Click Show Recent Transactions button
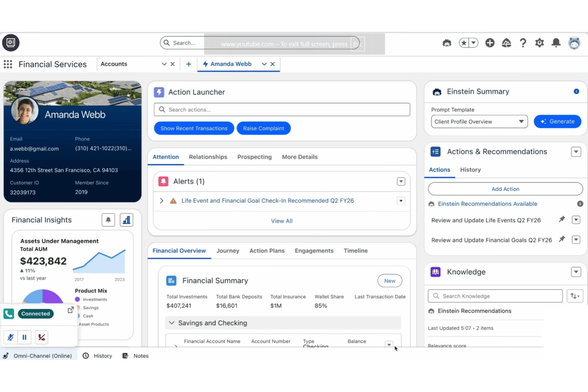Image resolution: width=588 pixels, height=392 pixels. [x=194, y=128]
